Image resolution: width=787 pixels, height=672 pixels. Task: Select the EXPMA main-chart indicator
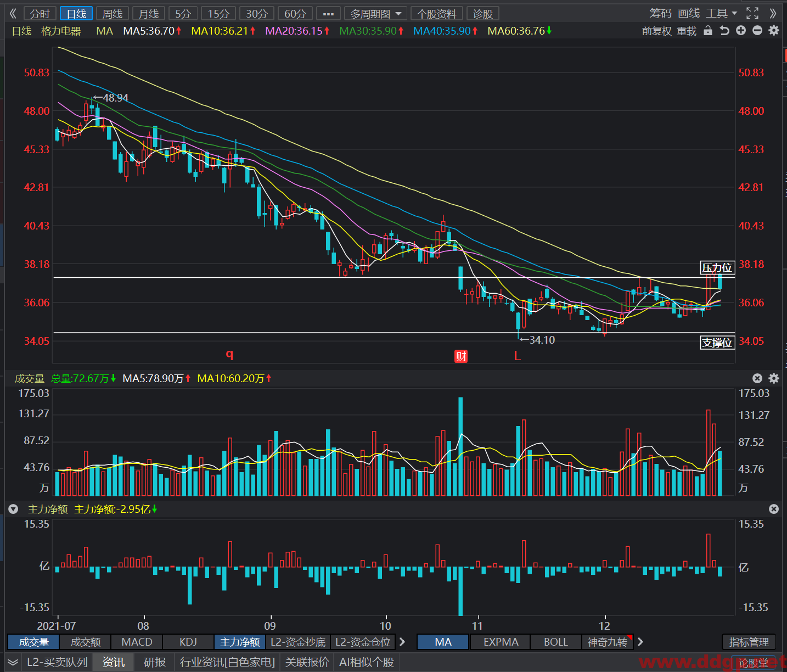tap(501, 642)
